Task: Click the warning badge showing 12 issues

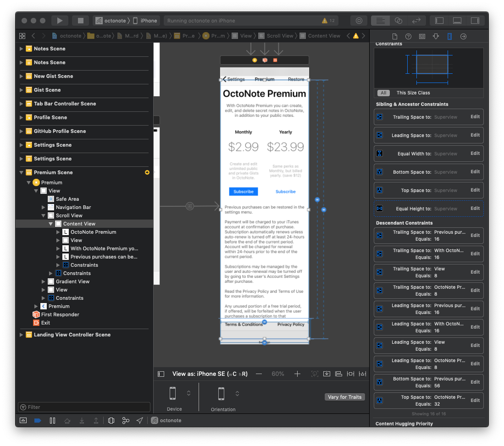Action: tap(328, 21)
